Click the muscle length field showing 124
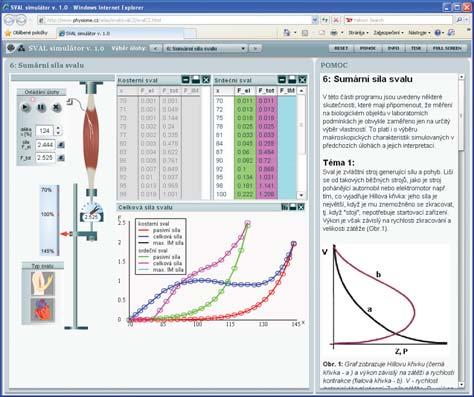The height and width of the screenshot is (397, 474). (45, 131)
